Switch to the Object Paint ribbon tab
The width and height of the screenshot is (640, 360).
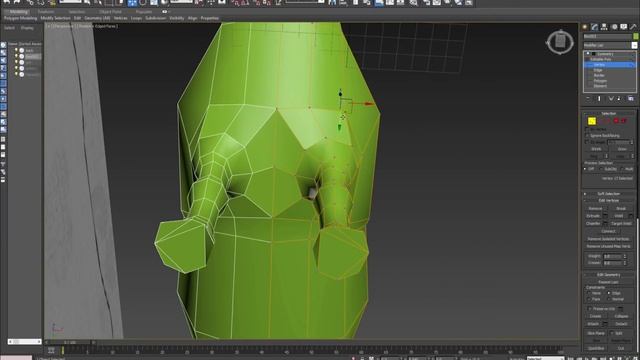coord(110,12)
